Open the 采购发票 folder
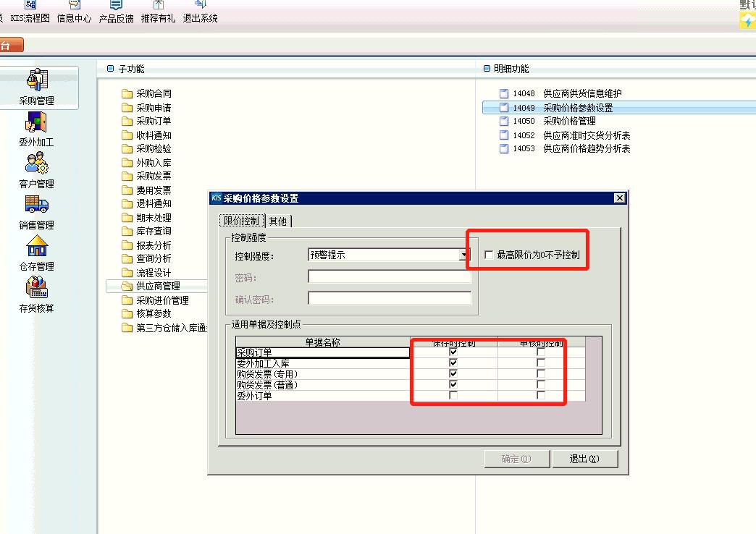The height and width of the screenshot is (534, 756). point(146,176)
